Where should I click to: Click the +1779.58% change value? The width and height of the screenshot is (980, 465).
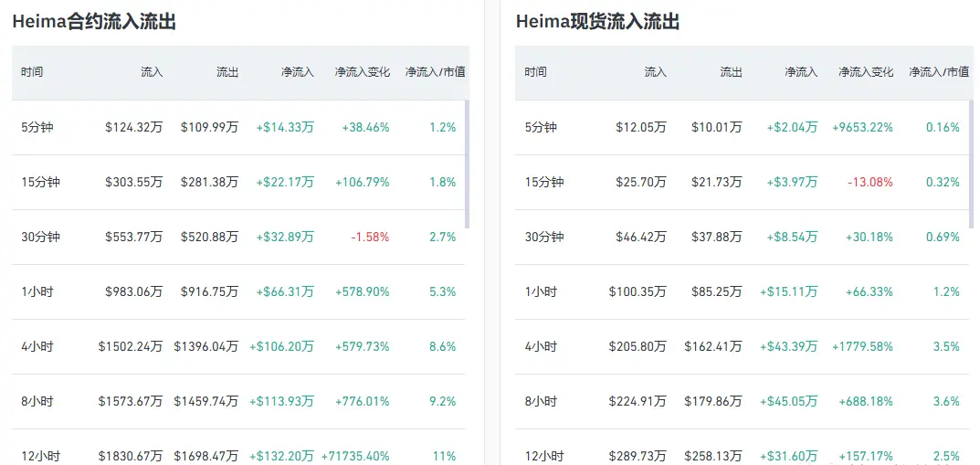pos(862,346)
